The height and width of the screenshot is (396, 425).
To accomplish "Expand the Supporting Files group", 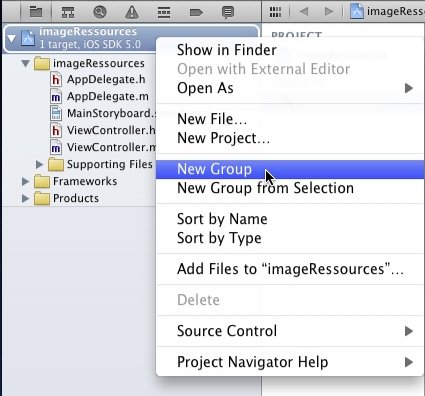I will (x=40, y=164).
